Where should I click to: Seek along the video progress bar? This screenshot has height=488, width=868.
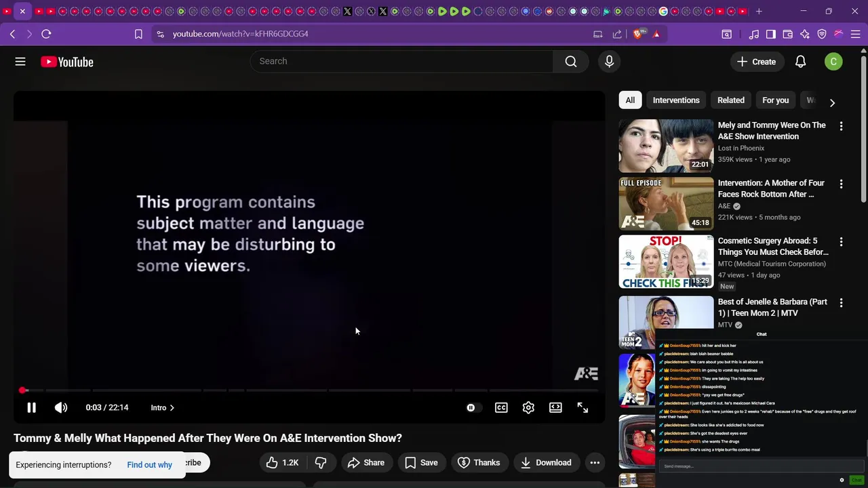point(309,390)
